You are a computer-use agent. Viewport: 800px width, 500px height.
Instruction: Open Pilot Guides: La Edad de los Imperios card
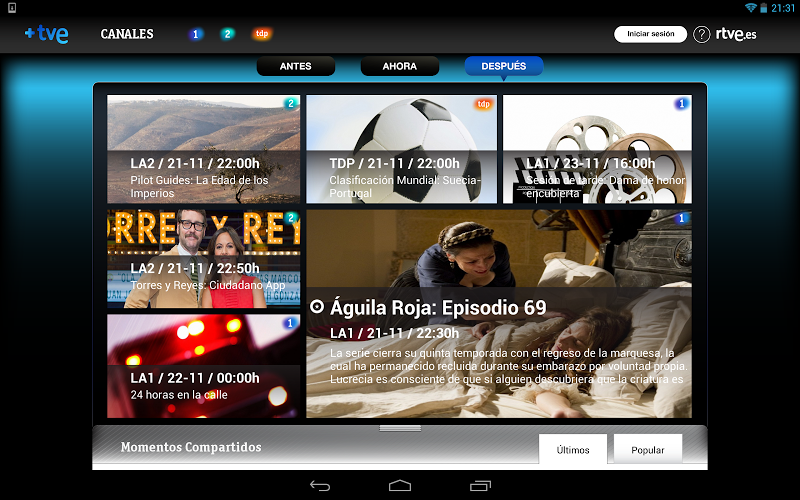(x=204, y=149)
